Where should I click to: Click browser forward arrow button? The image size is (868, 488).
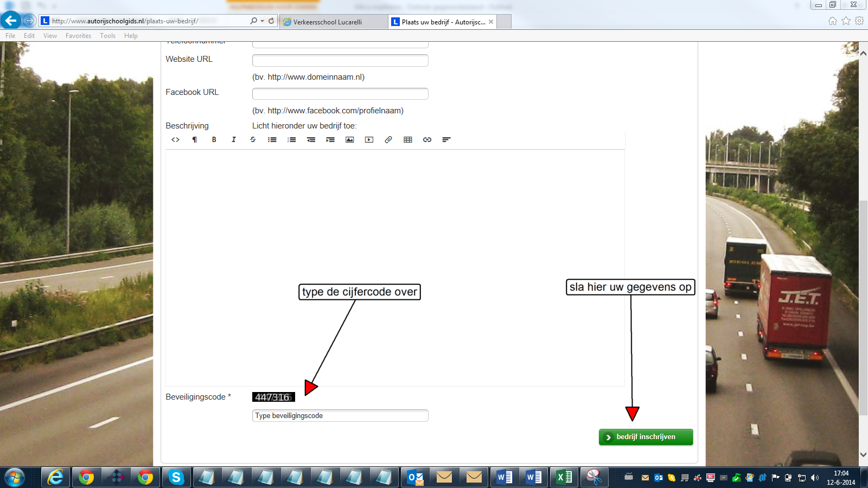click(x=29, y=21)
